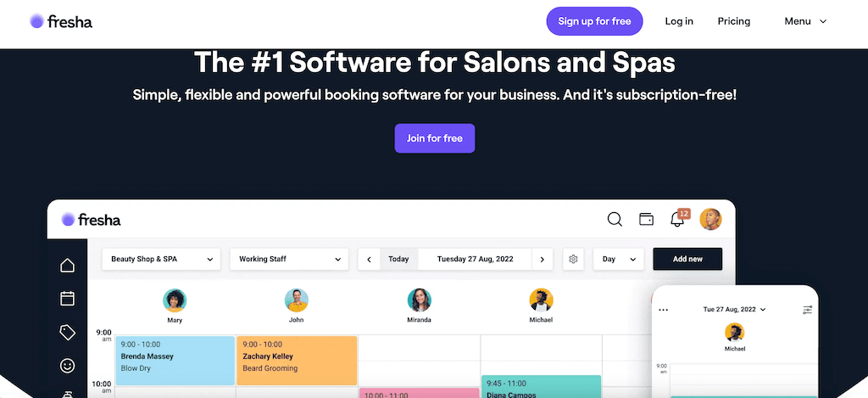
Task: Open the Day view dropdown
Action: tap(618, 259)
